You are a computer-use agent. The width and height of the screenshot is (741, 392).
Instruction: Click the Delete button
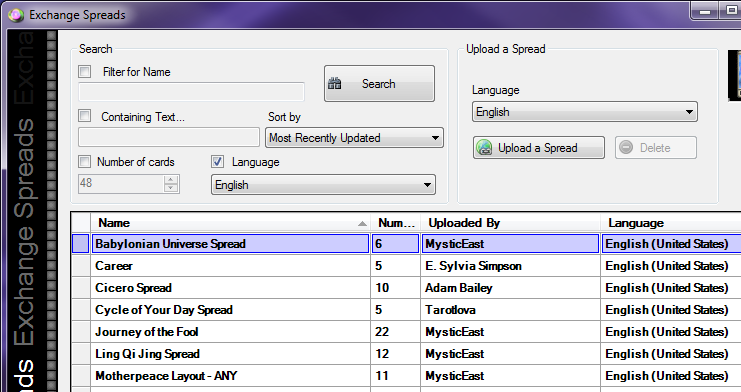(655, 148)
